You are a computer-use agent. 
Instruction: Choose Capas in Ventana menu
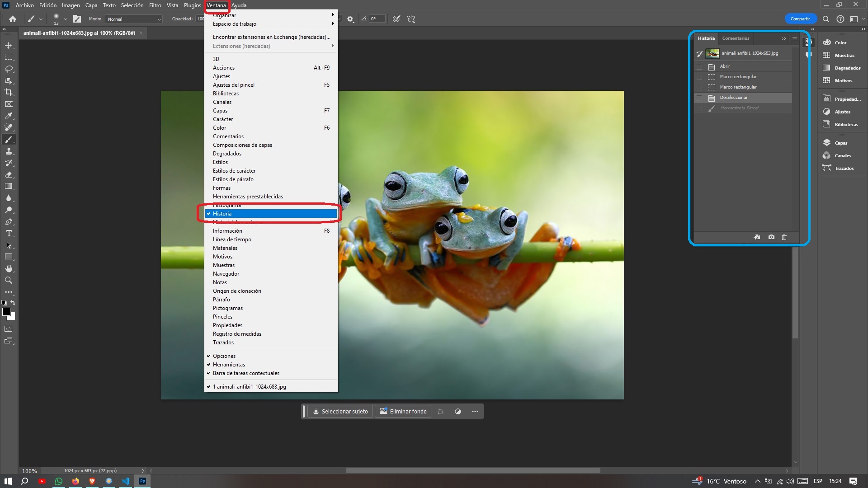[271, 111]
